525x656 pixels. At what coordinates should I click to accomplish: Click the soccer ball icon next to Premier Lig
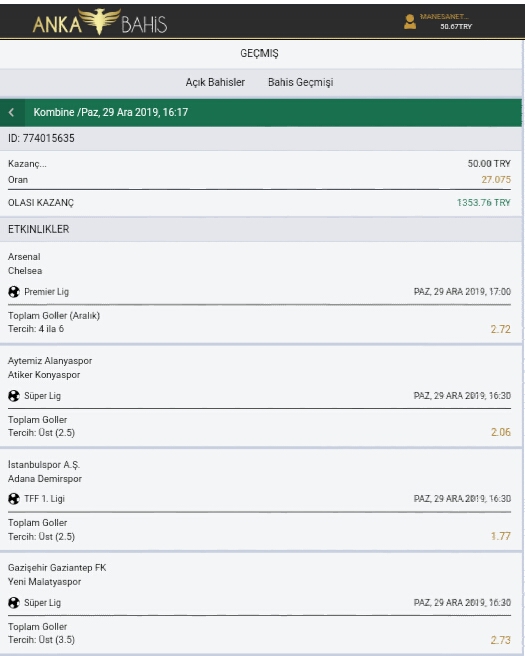click(x=14, y=292)
